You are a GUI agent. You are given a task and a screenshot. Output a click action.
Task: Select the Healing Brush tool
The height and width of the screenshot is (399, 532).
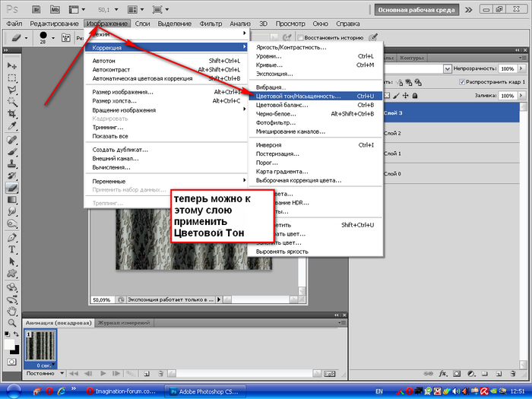(x=12, y=140)
